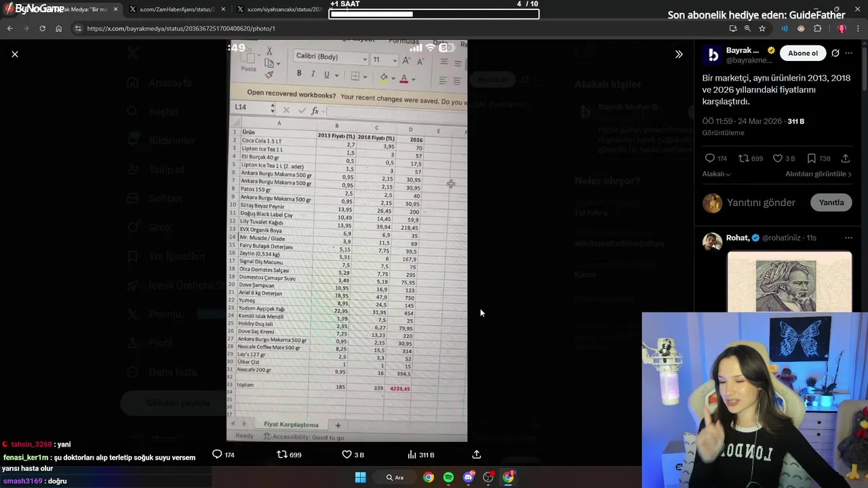This screenshot has height=488, width=868.
Task: Open the Extensions puzzle menu
Action: pyautogui.click(x=817, y=28)
